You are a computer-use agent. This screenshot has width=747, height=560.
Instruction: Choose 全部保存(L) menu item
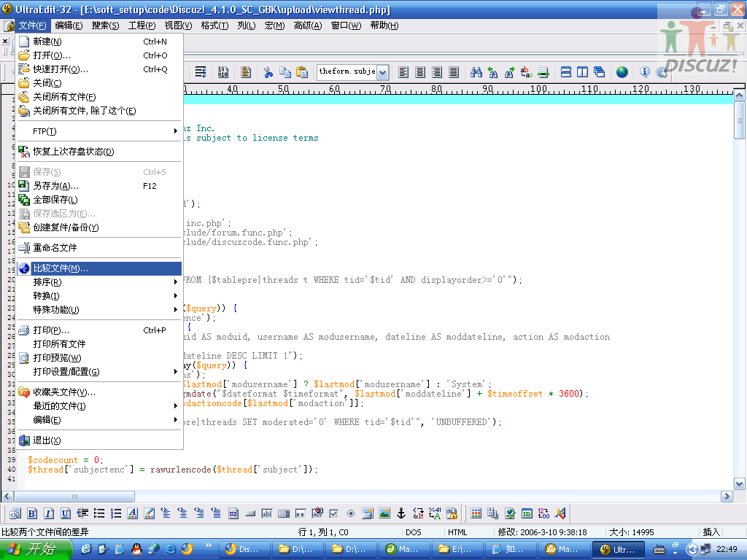click(99, 200)
